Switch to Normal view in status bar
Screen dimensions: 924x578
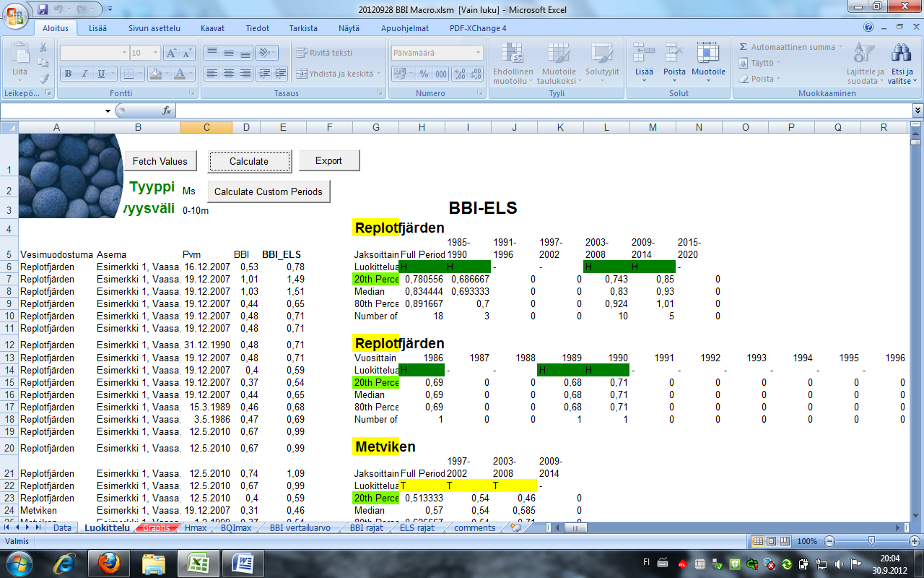click(x=757, y=541)
